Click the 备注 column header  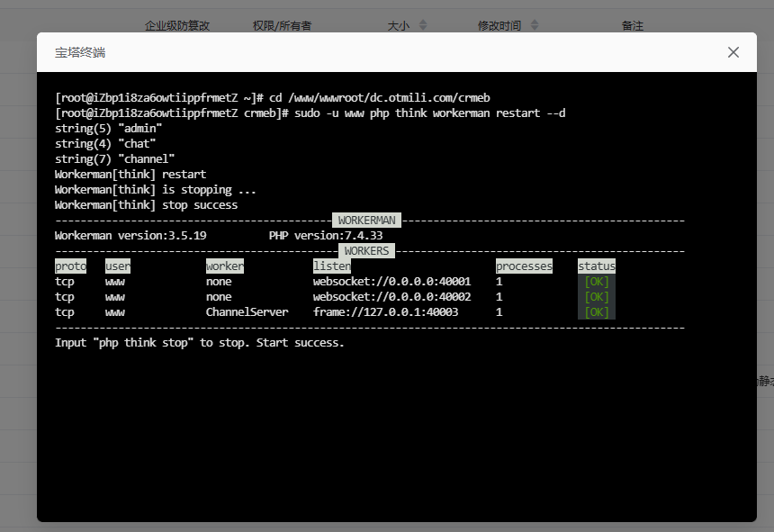[x=632, y=26]
